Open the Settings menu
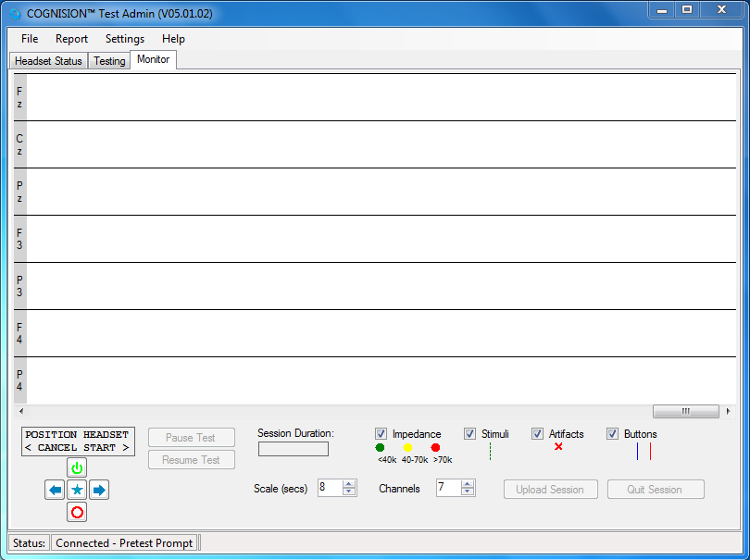This screenshot has width=750, height=560. coord(125,39)
